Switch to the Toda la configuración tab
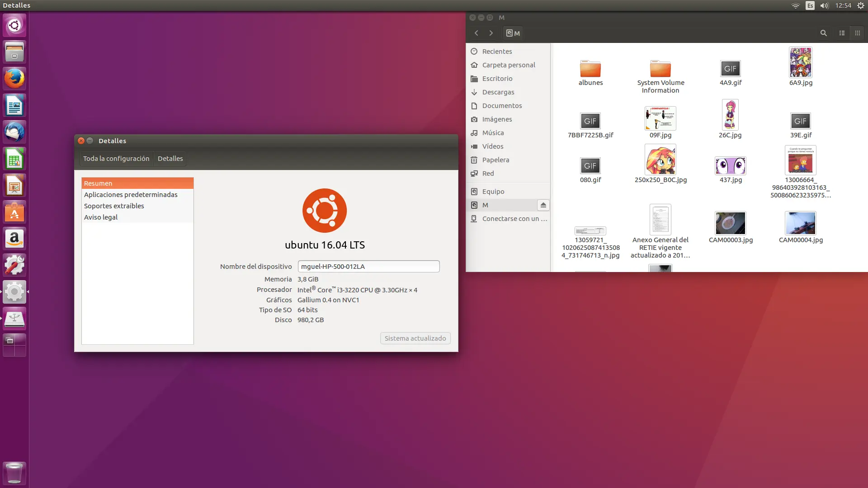 pos(116,158)
